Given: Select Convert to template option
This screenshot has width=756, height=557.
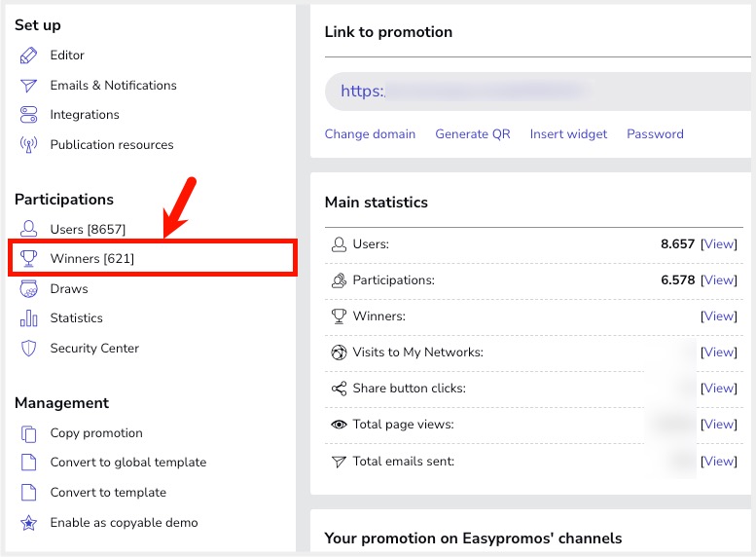Looking at the screenshot, I should coord(108,493).
